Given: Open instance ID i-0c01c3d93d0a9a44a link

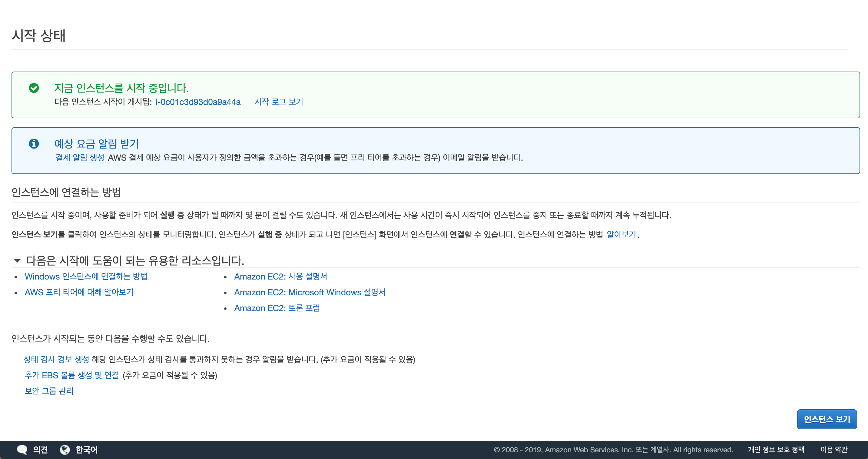Looking at the screenshot, I should (198, 102).
